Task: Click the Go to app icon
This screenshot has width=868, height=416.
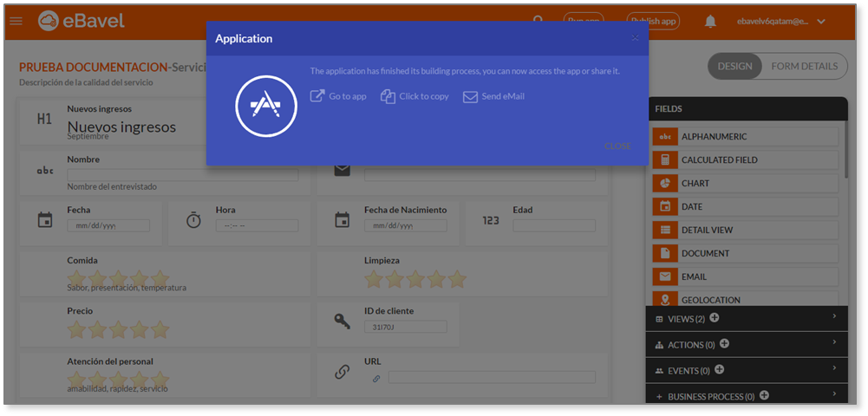Action: (x=317, y=96)
